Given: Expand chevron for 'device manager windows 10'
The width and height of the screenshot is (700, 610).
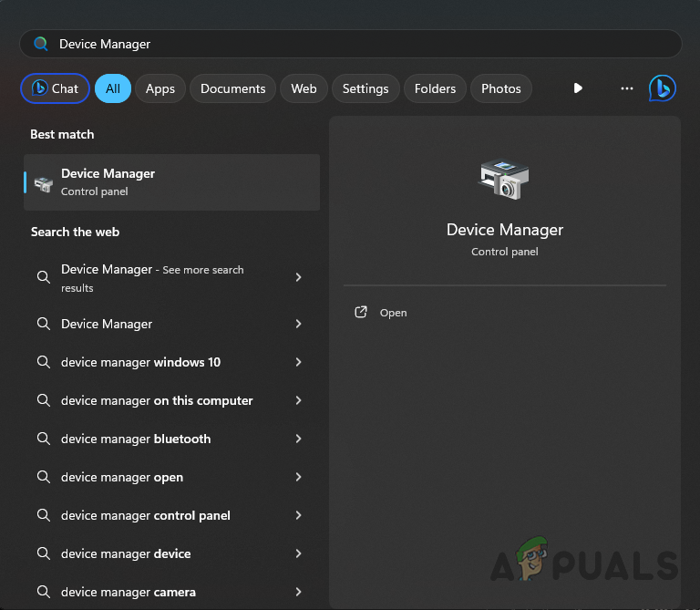Looking at the screenshot, I should pos(299,362).
